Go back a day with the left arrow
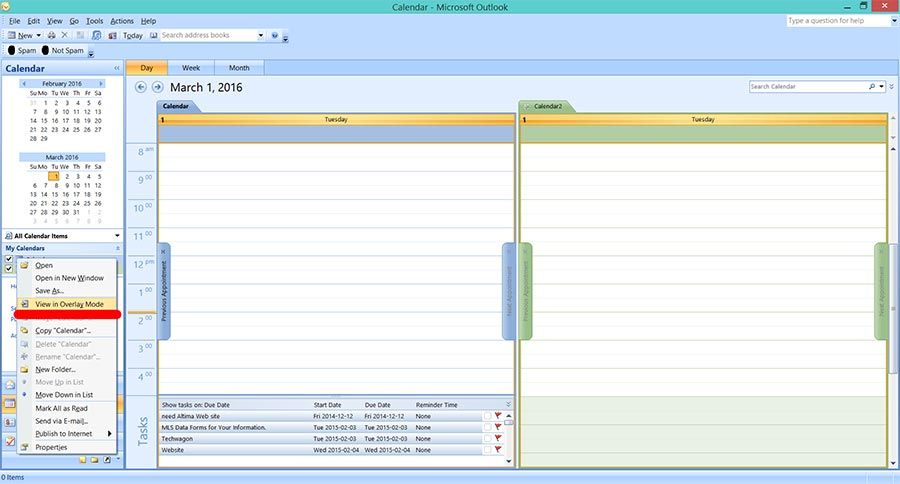900x484 pixels. (141, 87)
